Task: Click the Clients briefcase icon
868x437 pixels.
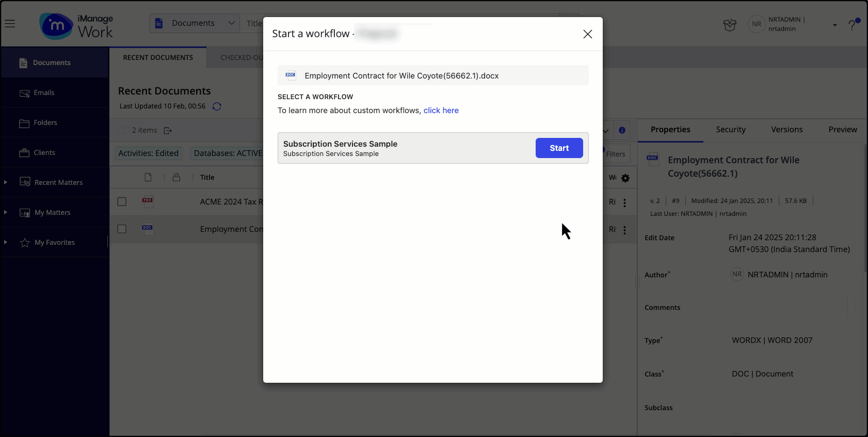Action: click(24, 153)
